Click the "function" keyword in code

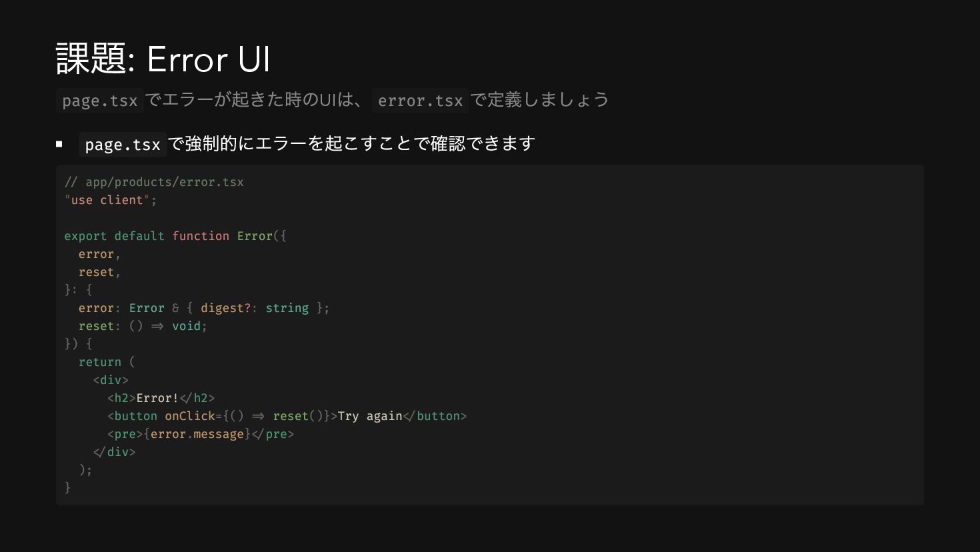tap(201, 236)
